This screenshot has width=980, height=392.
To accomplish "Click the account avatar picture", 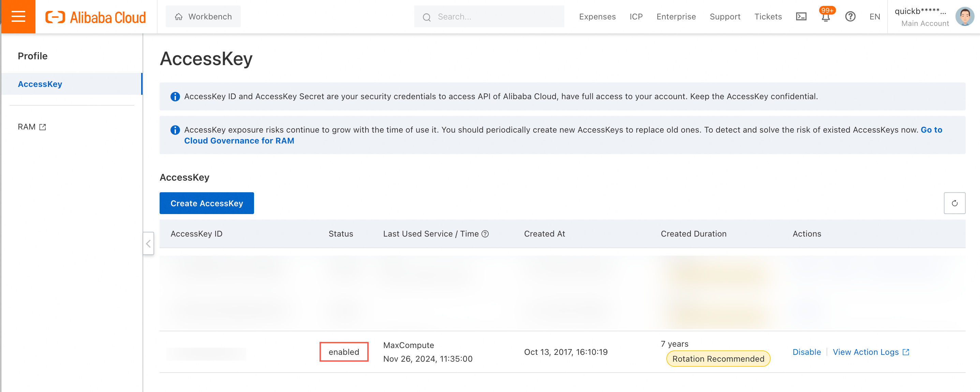I will coord(965,16).
